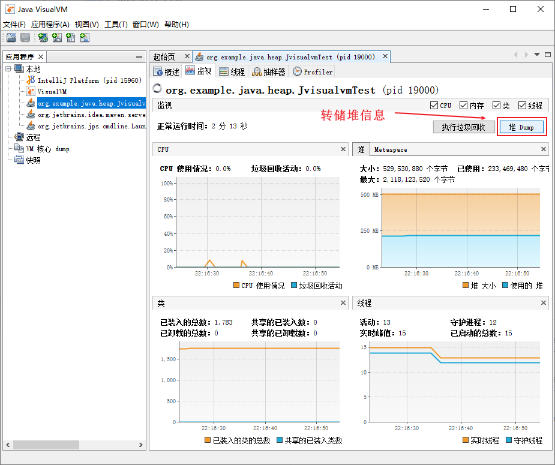Click the Load file toolbar icon
Viewport: 555px width, 465px height.
[x=11, y=38]
